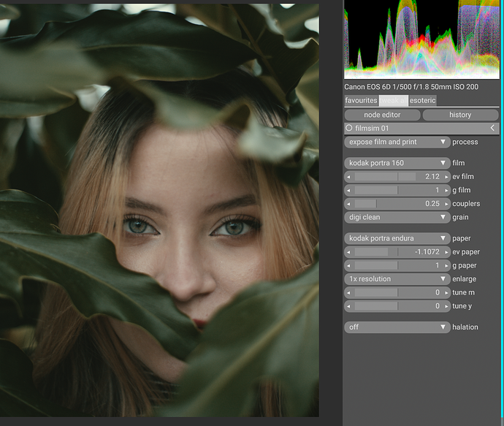This screenshot has height=426, width=504.
Task: Switch to the favourites tab
Action: [361, 100]
